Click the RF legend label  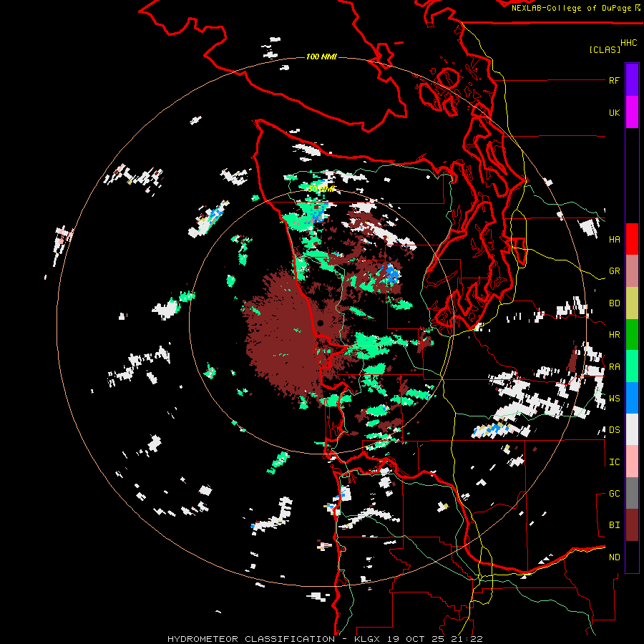[x=614, y=80]
